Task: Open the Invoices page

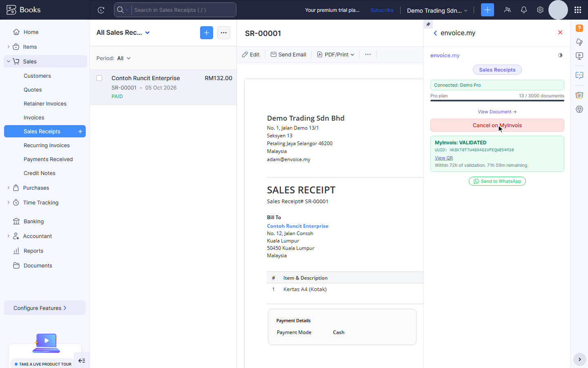Action: tap(34, 117)
